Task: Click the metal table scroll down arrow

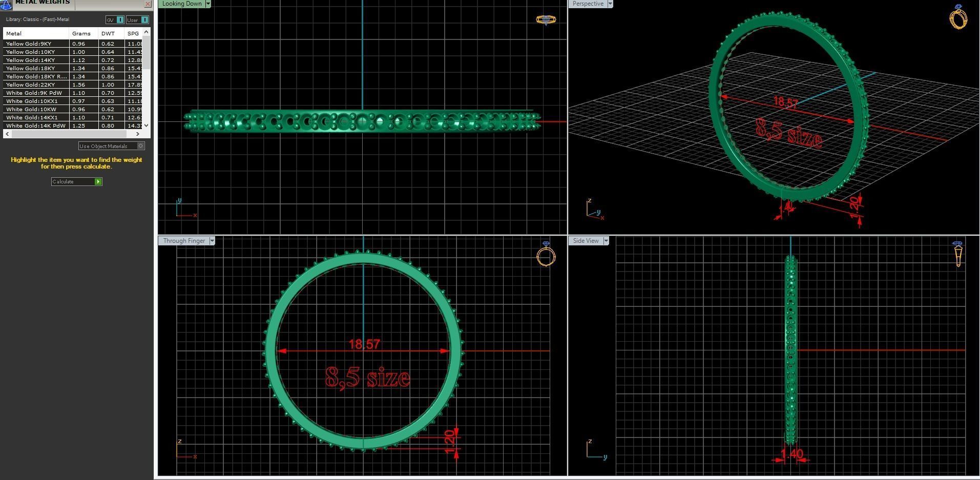Action: tap(147, 125)
